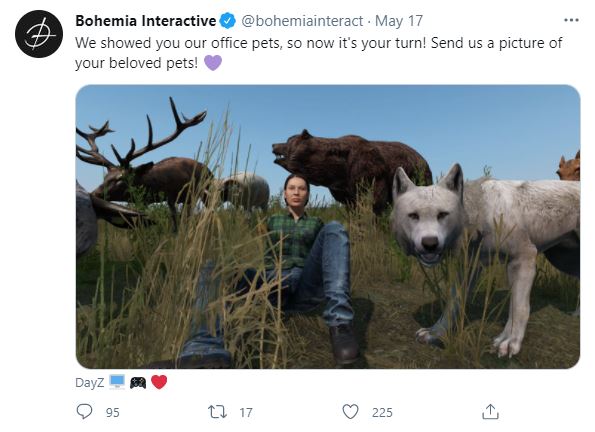Viewport: 595px width, 432px height.
Task: Like the tweet with the heart icon
Action: (x=350, y=412)
